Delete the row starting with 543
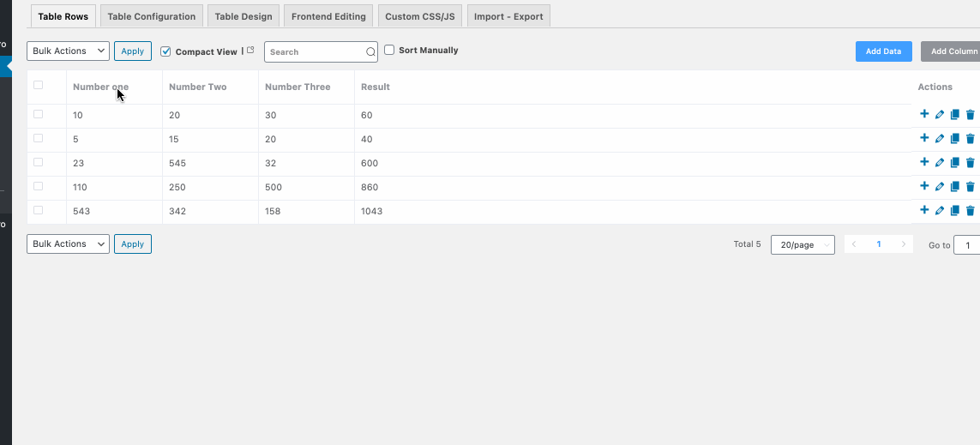This screenshot has height=445, width=980. pyautogui.click(x=971, y=211)
